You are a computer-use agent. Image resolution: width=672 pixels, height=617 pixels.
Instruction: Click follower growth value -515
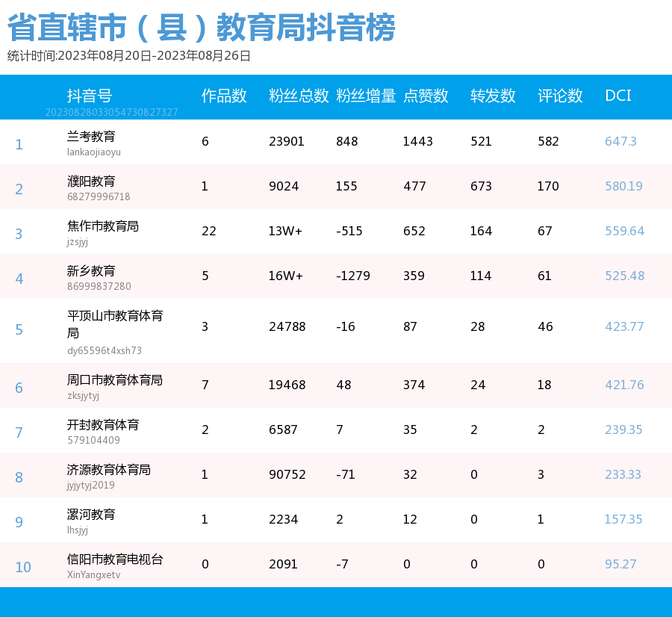pyautogui.click(x=349, y=231)
